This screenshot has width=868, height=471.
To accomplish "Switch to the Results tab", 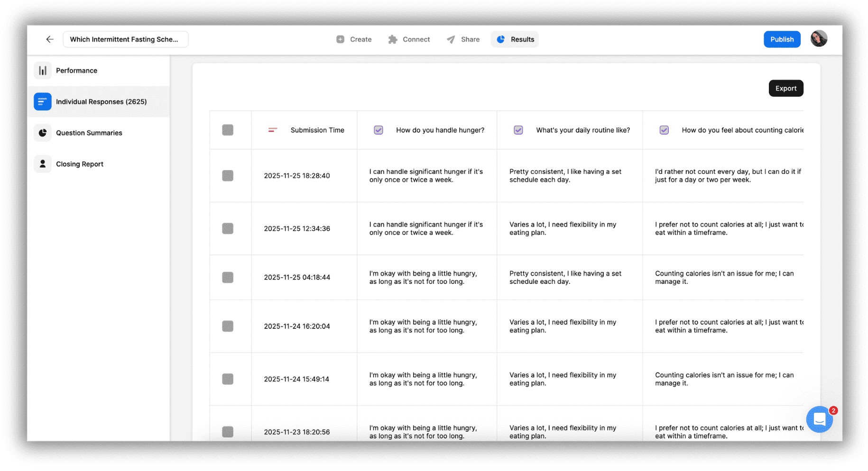I will (x=515, y=39).
